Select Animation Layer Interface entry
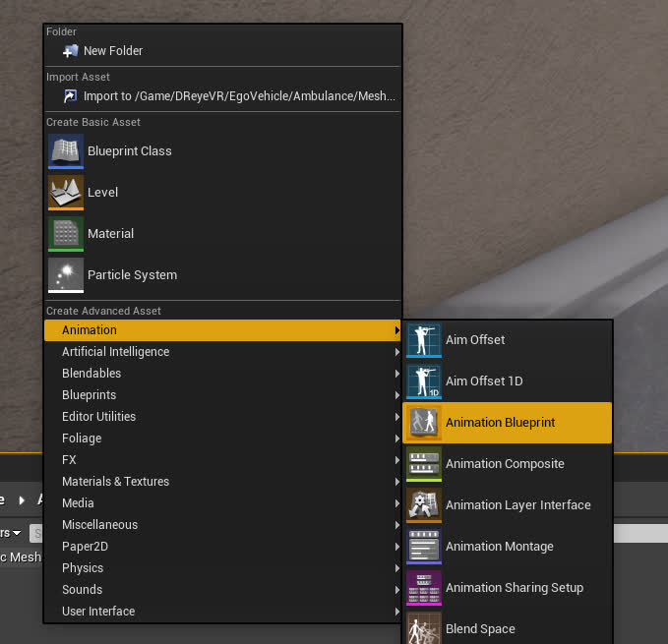 click(517, 505)
